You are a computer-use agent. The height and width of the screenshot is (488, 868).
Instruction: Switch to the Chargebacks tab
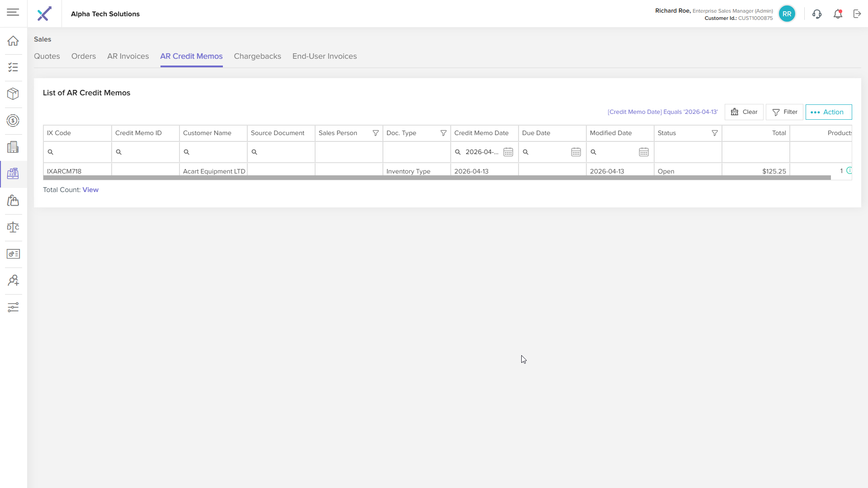[258, 56]
